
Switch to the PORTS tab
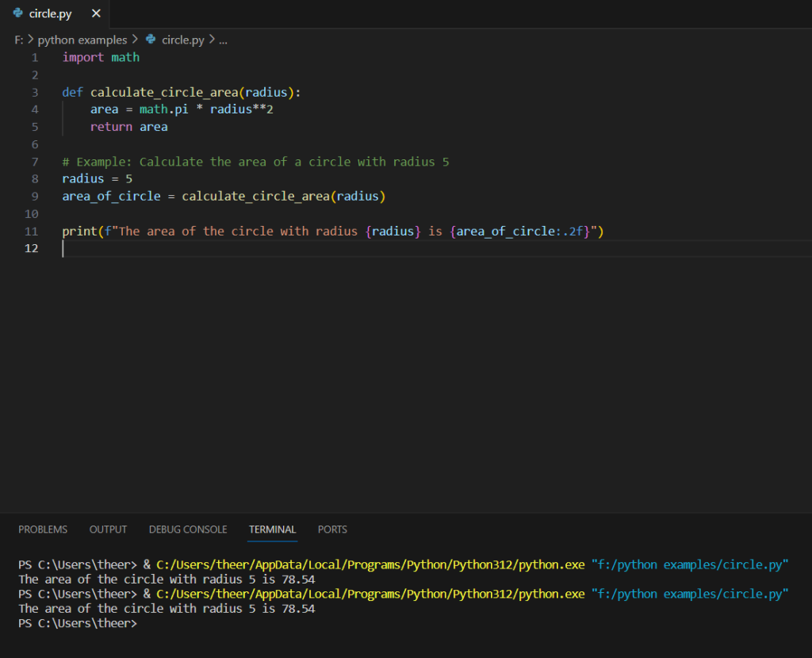tap(332, 530)
